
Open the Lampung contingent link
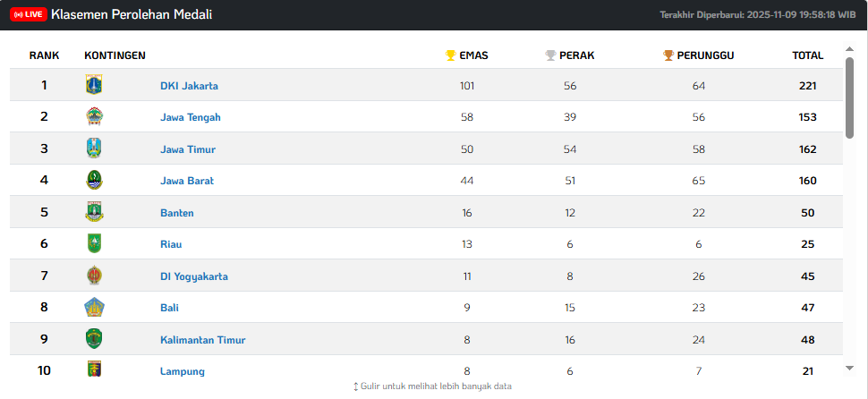(x=183, y=371)
